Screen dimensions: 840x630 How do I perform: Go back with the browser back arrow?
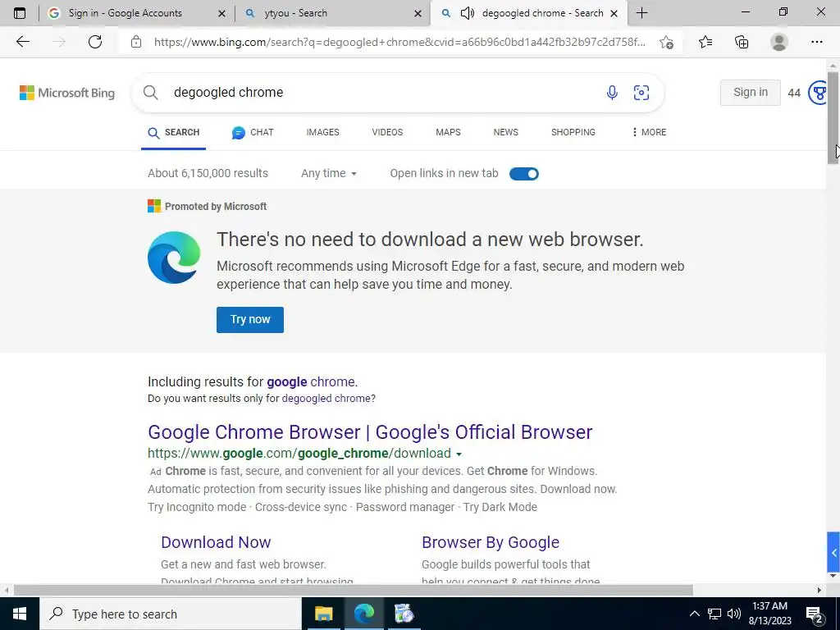click(x=22, y=42)
